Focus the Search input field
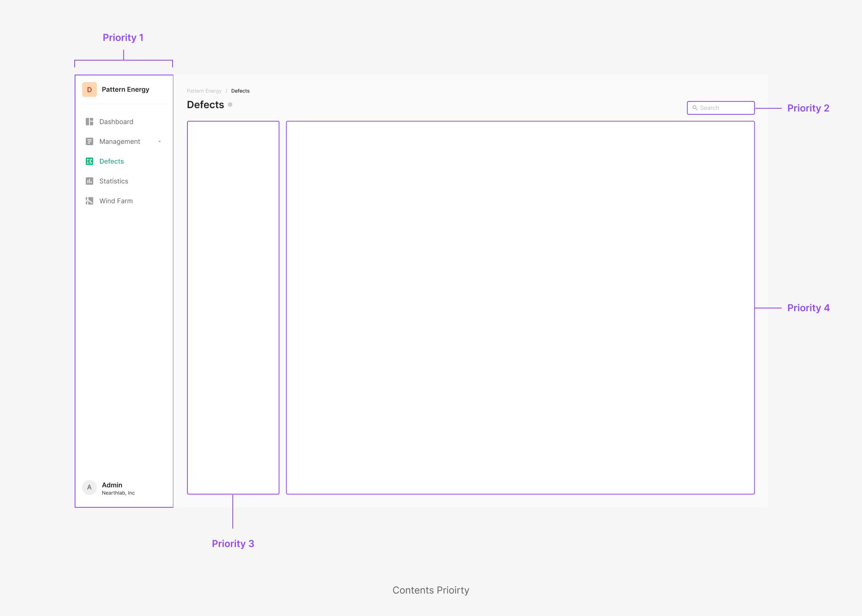862x616 pixels. tap(725, 108)
